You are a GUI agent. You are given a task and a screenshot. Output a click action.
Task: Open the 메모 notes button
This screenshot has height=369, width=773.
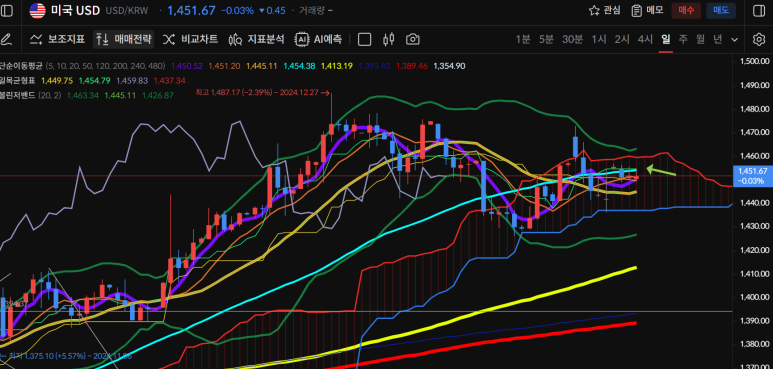(647, 10)
